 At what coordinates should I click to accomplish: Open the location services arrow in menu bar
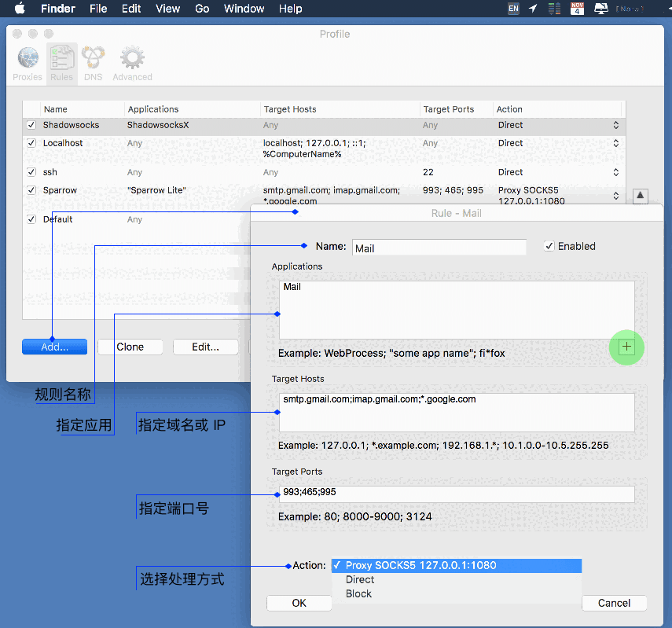click(x=532, y=9)
